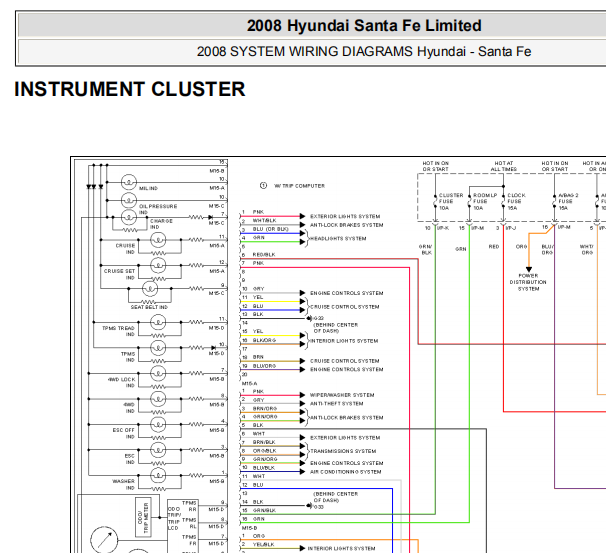The height and width of the screenshot is (553, 606).
Task: Click the ROOM LP FUSE 10A label
Action: pos(485,202)
